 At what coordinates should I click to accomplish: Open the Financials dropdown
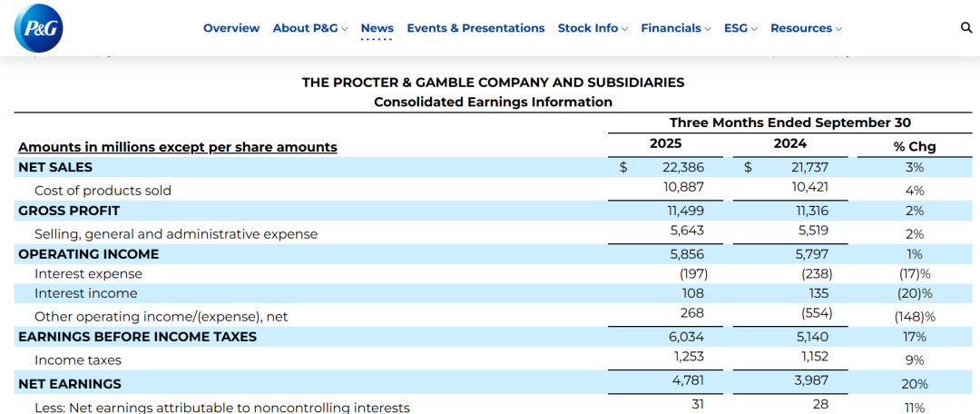pyautogui.click(x=676, y=28)
